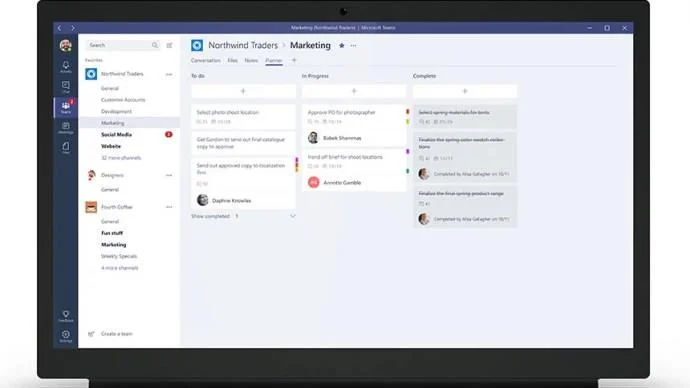690x388 pixels.
Task: Select the Teams icon in the app bar
Action: point(66,107)
